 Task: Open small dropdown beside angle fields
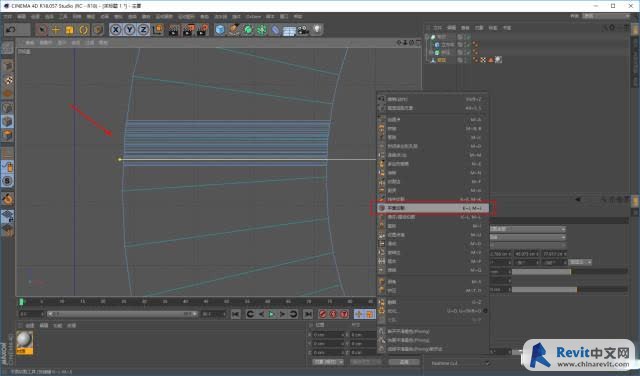tap(580, 262)
